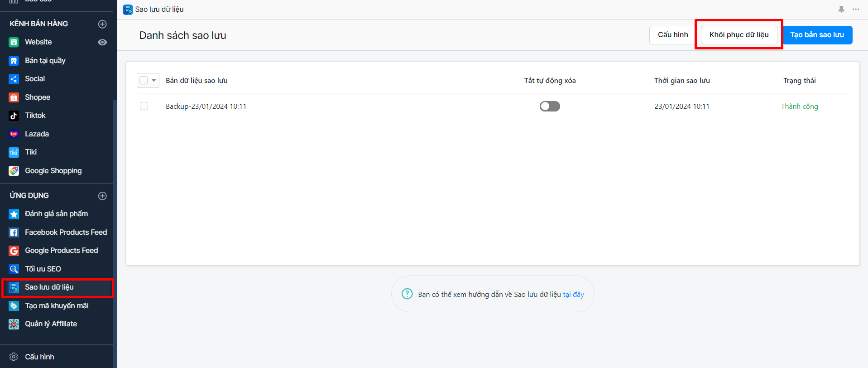Image resolution: width=868 pixels, height=368 pixels.
Task: Click the Bán tại quầy store icon
Action: pyautogui.click(x=14, y=61)
